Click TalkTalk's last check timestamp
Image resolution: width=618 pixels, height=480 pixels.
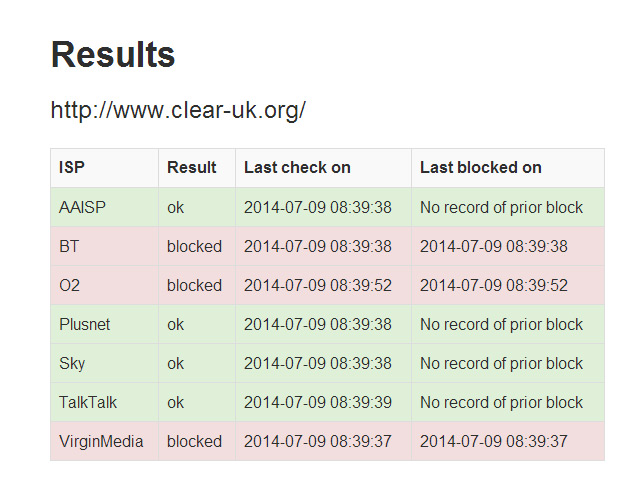[x=318, y=403]
